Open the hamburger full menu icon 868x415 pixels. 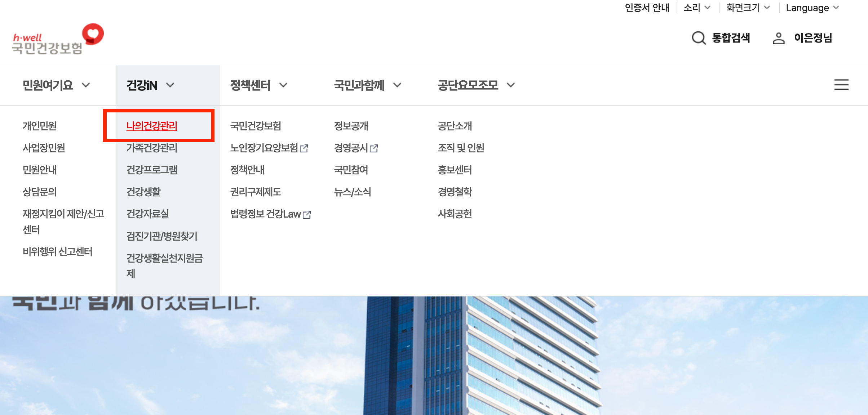tap(841, 85)
